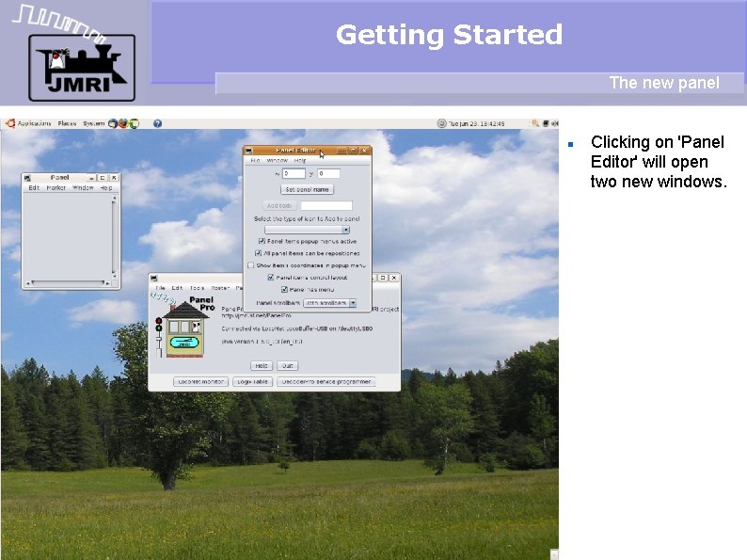This screenshot has width=747, height=560.
Task: Click the Set panel name button
Action: 307,190
